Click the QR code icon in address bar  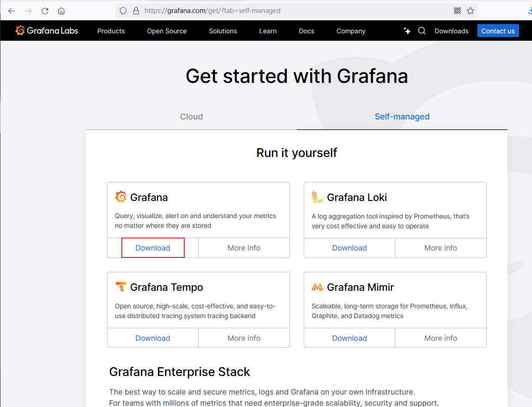pyautogui.click(x=457, y=11)
